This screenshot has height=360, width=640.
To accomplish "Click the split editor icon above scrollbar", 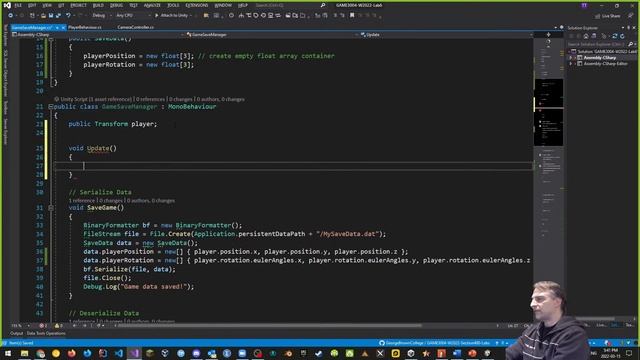I will (548, 35).
